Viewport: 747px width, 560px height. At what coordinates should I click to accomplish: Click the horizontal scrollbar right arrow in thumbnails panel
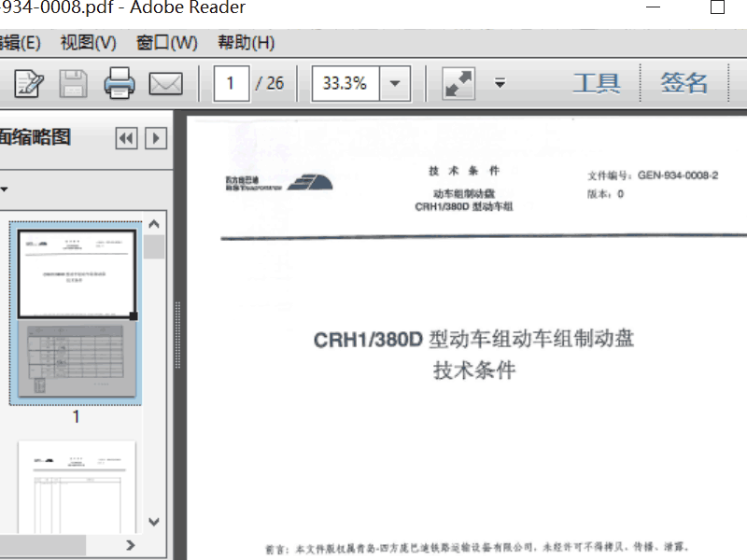(131, 545)
